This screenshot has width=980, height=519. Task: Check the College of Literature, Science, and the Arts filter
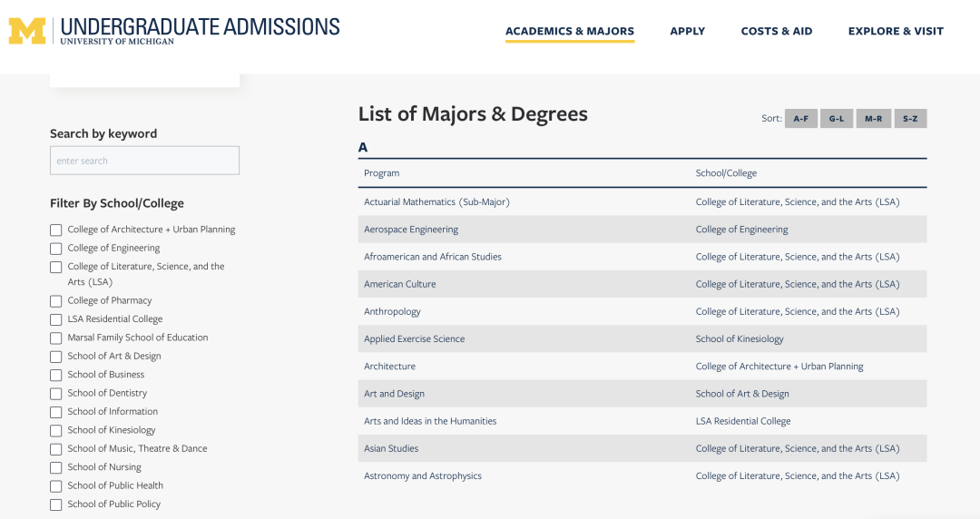click(56, 267)
